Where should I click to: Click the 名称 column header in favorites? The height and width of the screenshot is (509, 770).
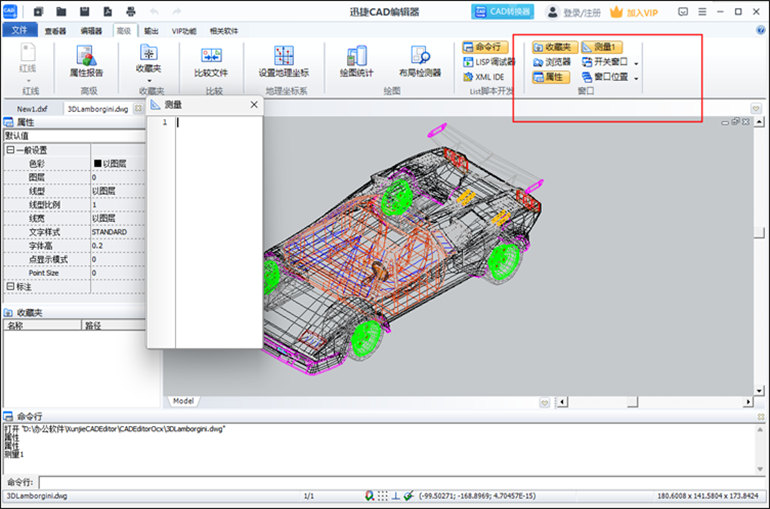(x=42, y=325)
